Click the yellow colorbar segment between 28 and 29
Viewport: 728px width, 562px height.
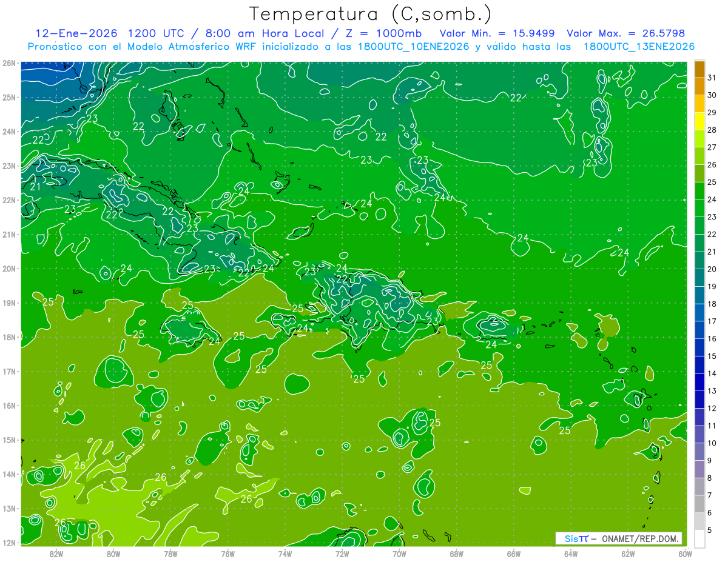click(699, 121)
